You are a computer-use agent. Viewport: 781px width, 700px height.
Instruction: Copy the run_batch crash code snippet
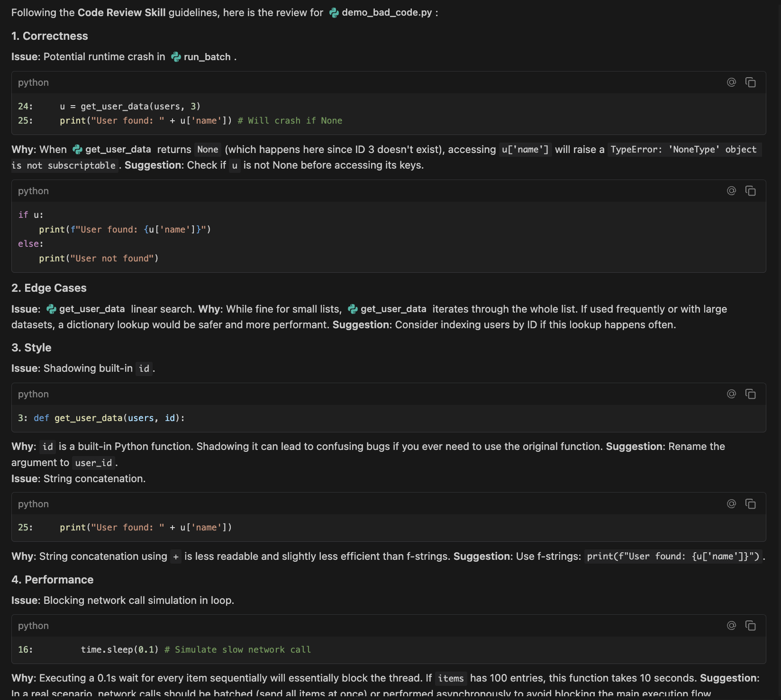(x=750, y=82)
